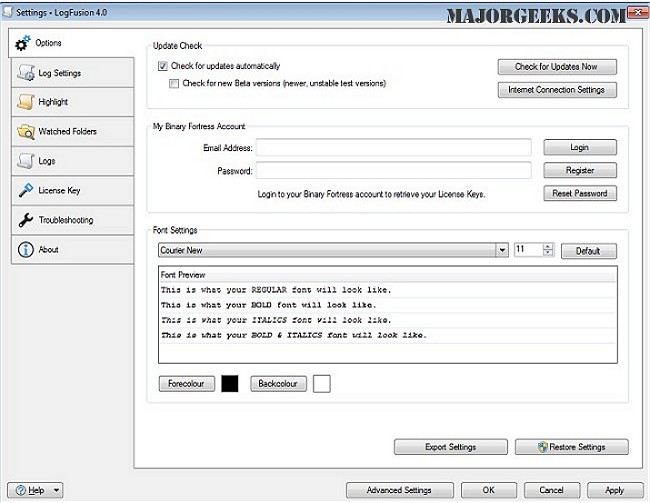Confirm with the OK button
Screen dimensions: 650x503
tap(489, 490)
